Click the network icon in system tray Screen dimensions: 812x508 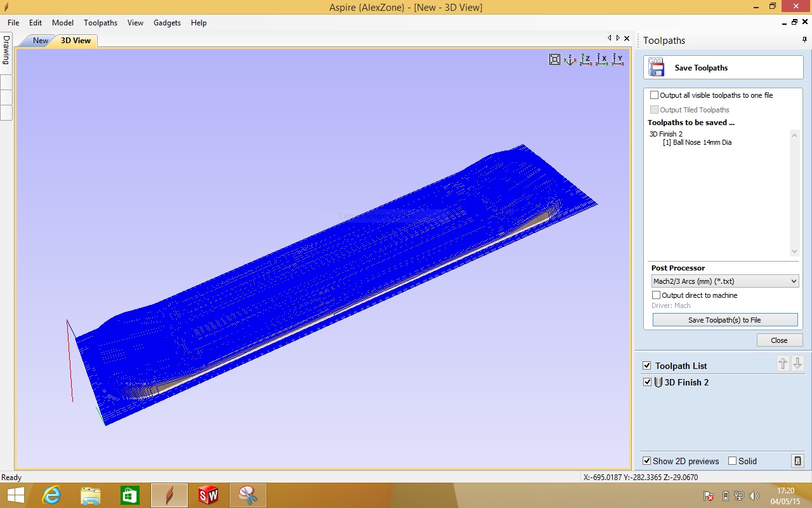click(740, 496)
